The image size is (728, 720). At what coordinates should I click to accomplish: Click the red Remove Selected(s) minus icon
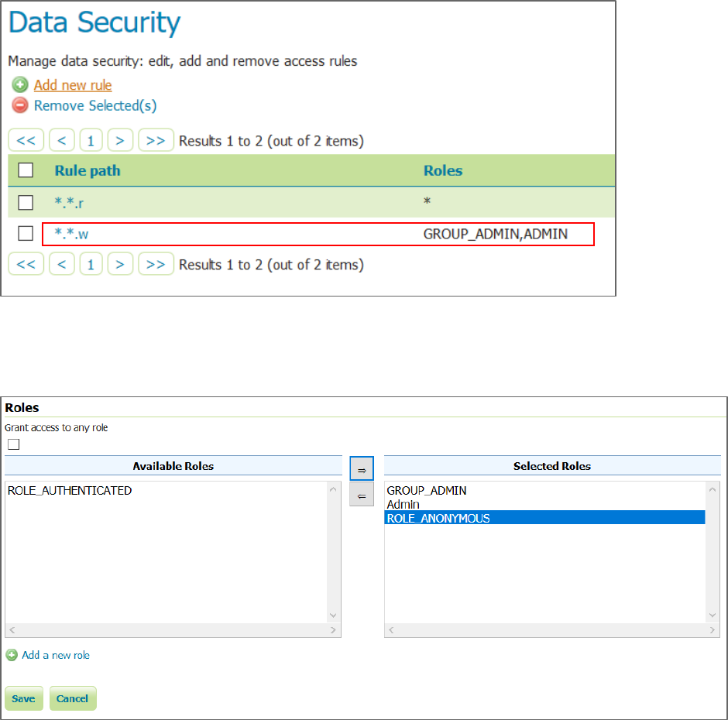coord(20,105)
